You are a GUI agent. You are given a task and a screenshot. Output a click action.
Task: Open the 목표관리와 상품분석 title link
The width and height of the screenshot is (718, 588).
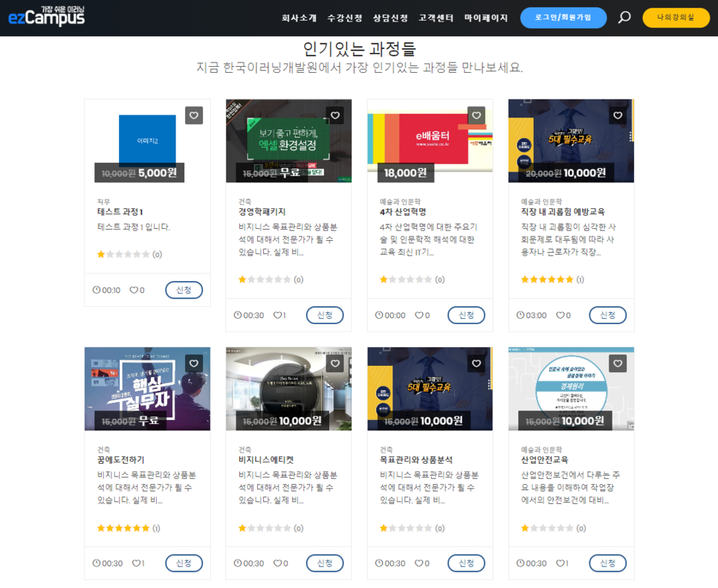[416, 460]
